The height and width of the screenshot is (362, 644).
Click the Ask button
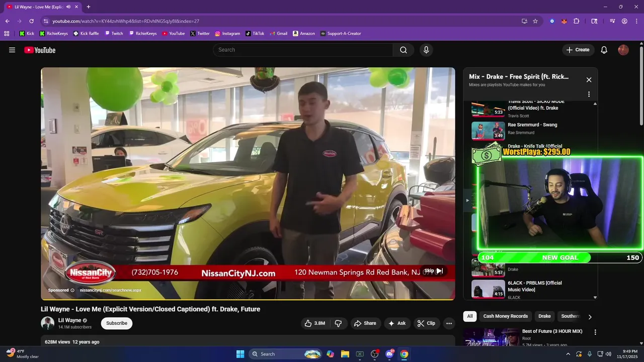[397, 323]
